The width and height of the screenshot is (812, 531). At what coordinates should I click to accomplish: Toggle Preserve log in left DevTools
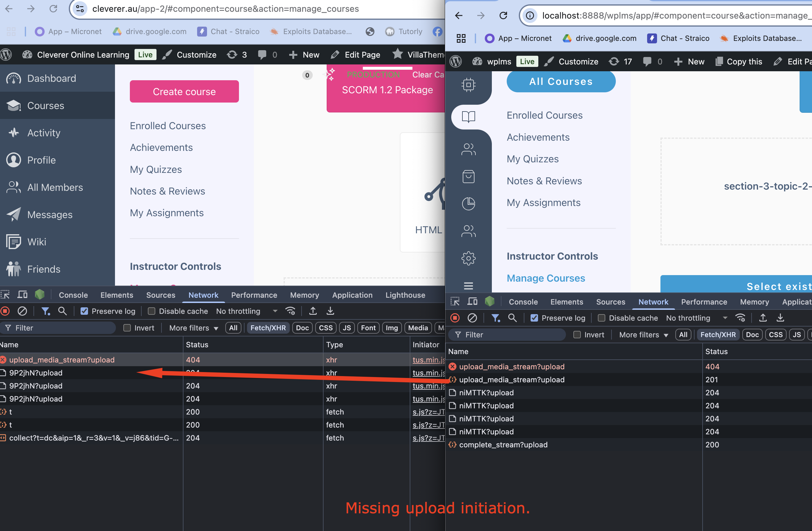pyautogui.click(x=84, y=311)
